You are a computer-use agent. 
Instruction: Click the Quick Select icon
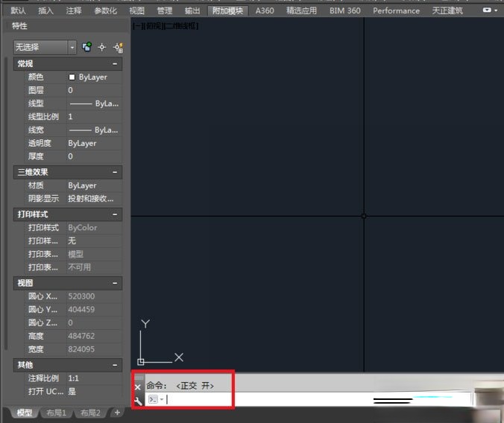(118, 48)
